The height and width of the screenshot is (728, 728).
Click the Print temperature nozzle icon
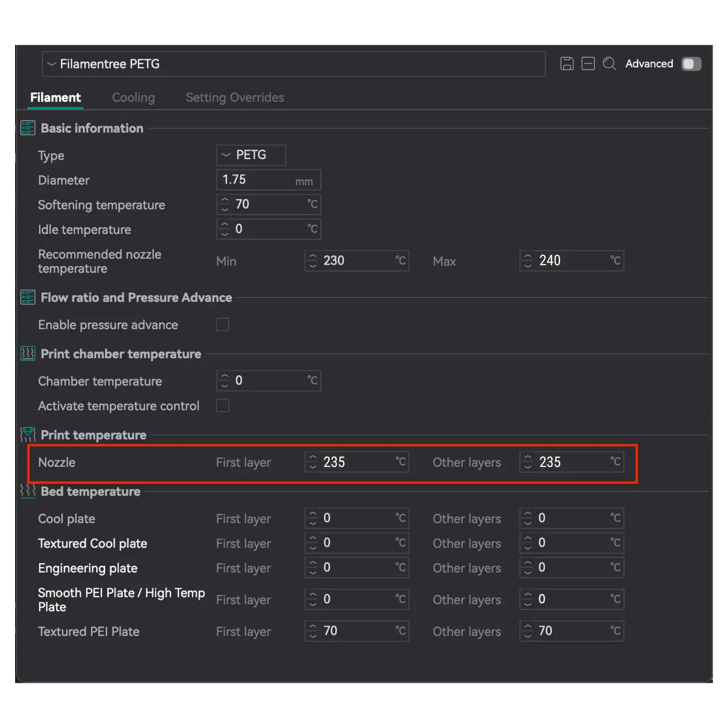pyautogui.click(x=28, y=434)
